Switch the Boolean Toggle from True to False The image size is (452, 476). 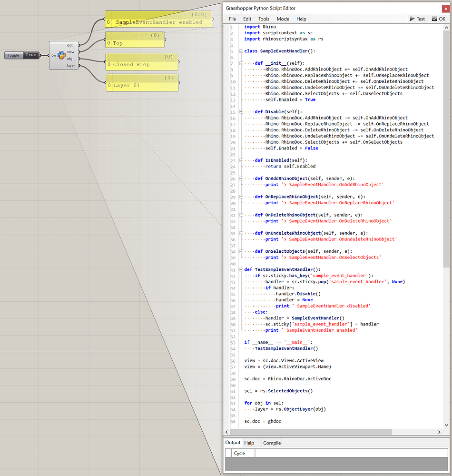tap(30, 55)
